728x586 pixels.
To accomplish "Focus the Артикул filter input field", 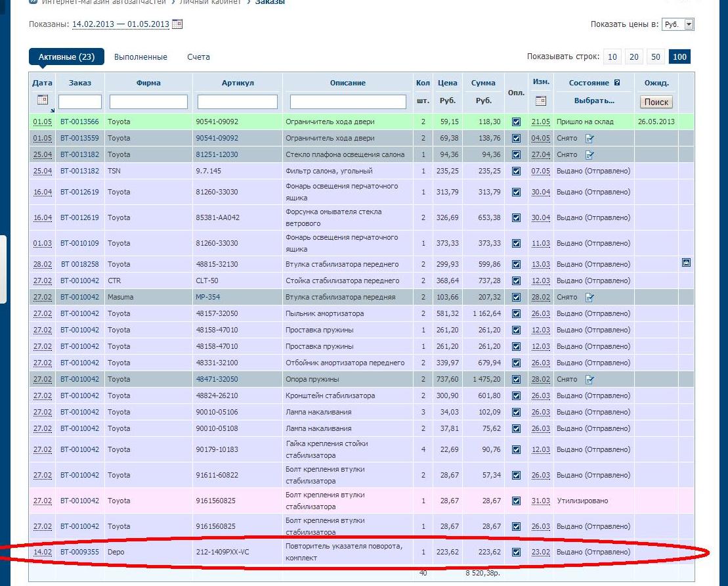I will coord(238,102).
